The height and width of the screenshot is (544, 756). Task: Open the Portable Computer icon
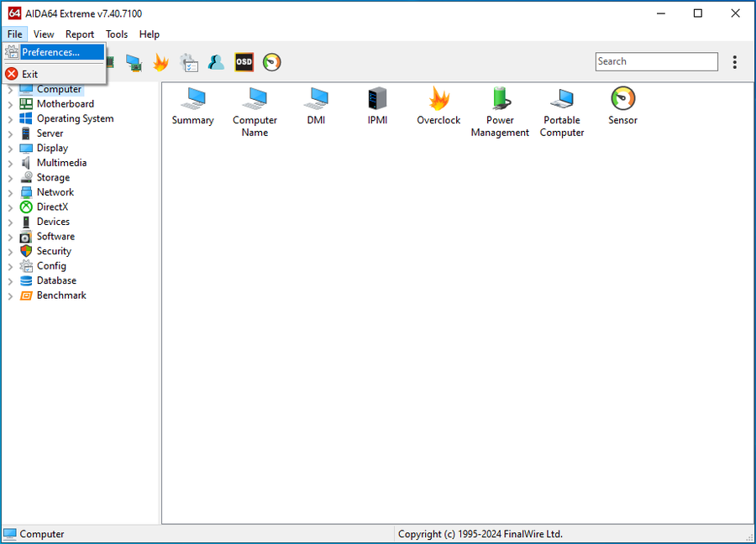tap(561, 100)
